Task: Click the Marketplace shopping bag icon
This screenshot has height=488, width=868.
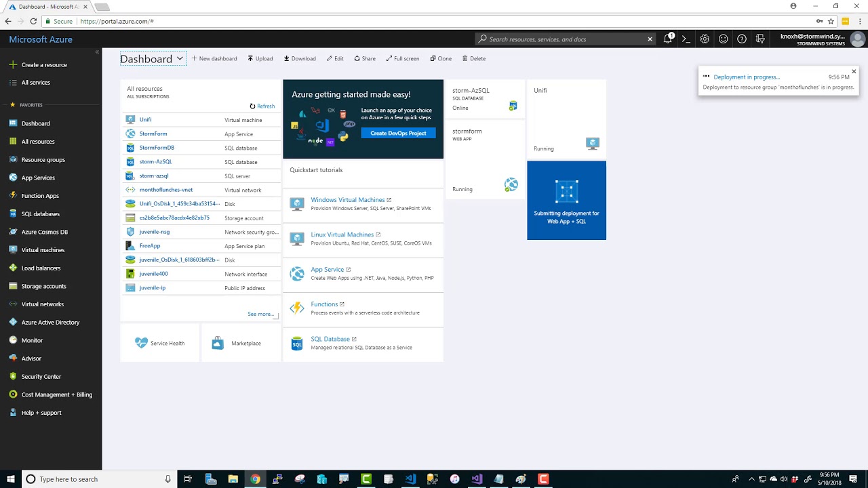Action: 218,343
